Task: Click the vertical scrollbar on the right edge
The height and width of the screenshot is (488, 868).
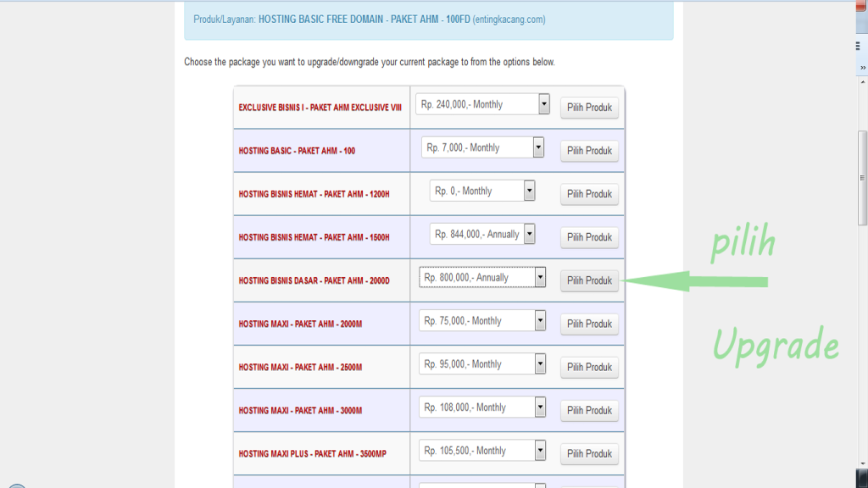Action: click(x=862, y=169)
